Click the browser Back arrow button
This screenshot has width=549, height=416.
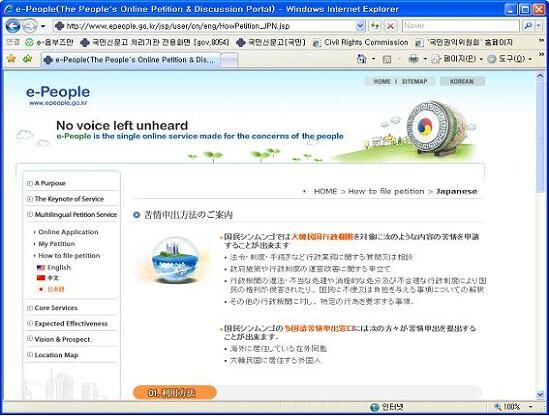tap(13, 26)
